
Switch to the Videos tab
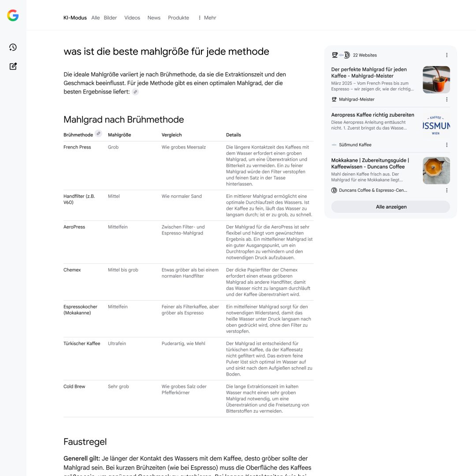coord(132,18)
